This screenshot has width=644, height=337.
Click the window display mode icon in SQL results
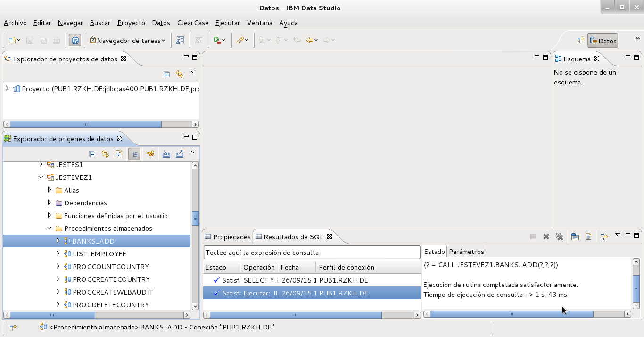575,237
